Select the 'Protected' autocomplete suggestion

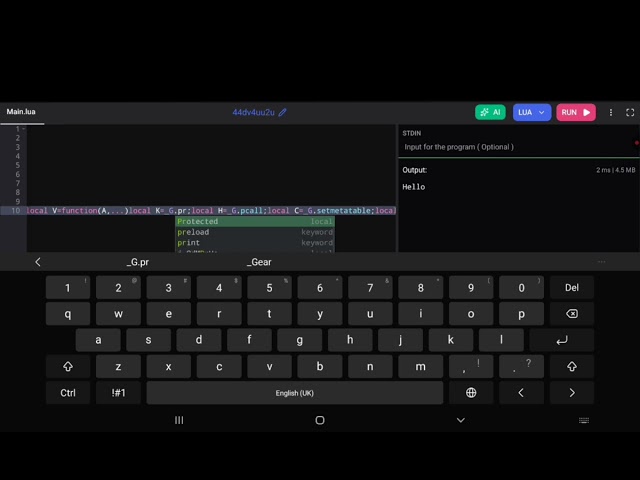[255, 222]
